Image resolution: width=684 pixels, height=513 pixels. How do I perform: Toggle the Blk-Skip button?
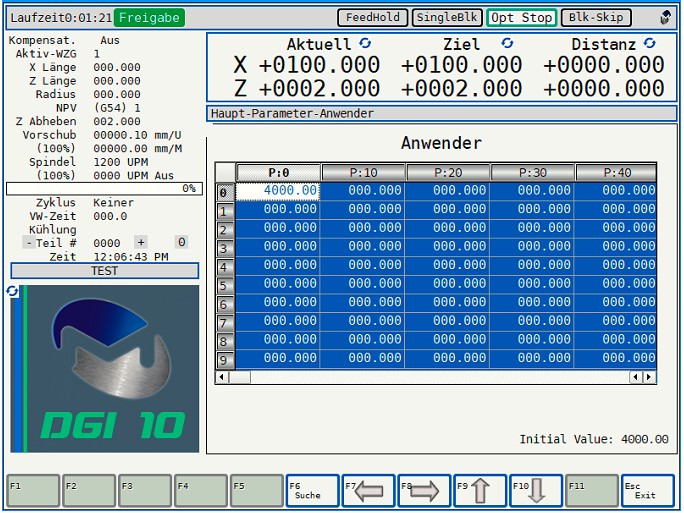point(596,18)
